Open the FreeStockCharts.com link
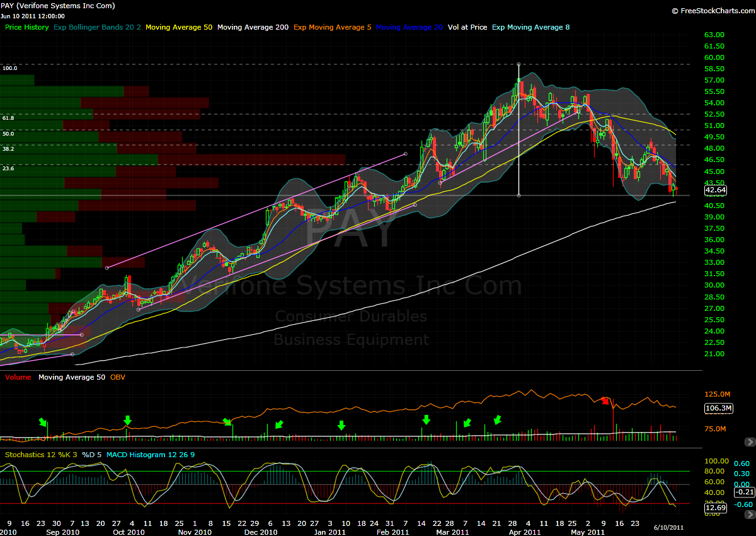This screenshot has height=536, width=756. coord(716,11)
